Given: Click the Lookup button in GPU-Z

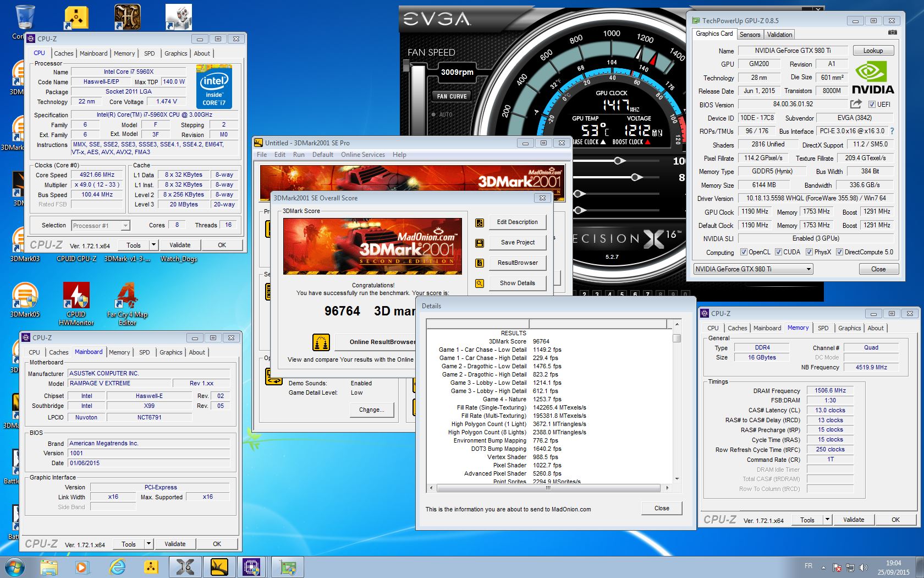Looking at the screenshot, I should click(x=873, y=51).
